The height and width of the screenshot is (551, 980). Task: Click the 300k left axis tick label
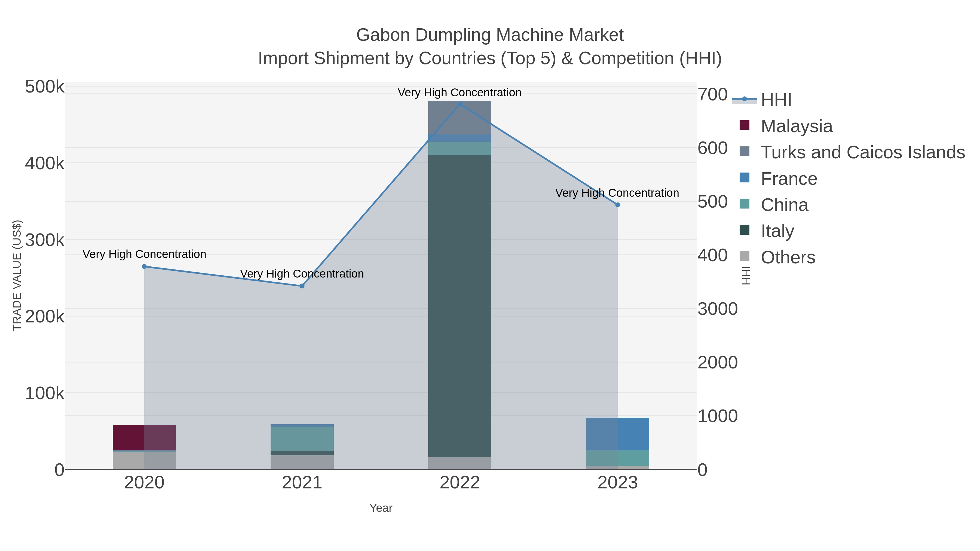click(x=45, y=240)
